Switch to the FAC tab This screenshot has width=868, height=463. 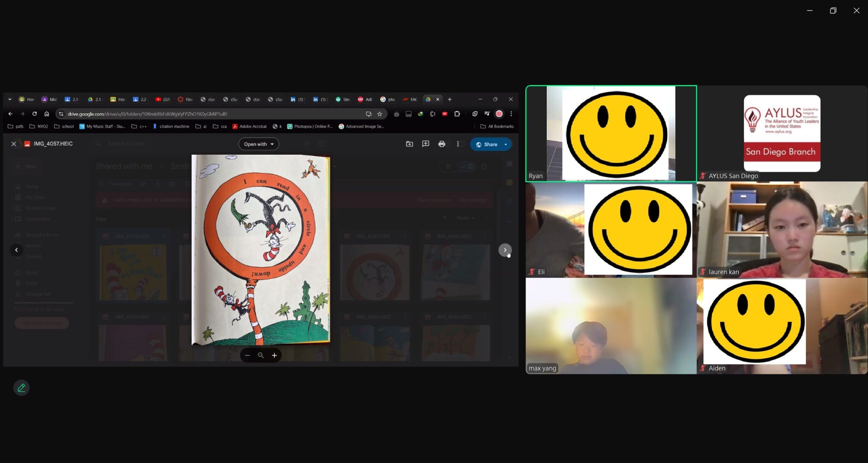(410, 99)
